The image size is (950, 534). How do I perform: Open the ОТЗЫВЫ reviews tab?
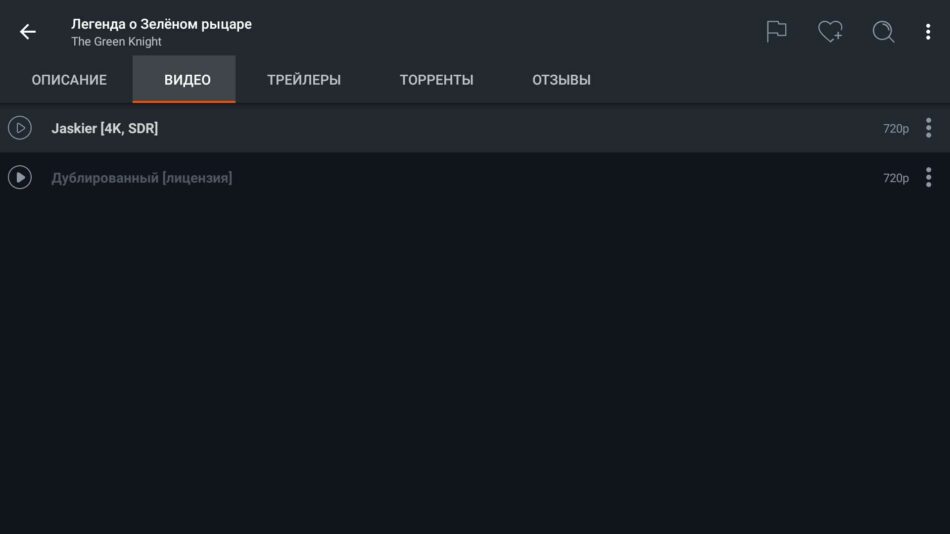[x=561, y=80]
